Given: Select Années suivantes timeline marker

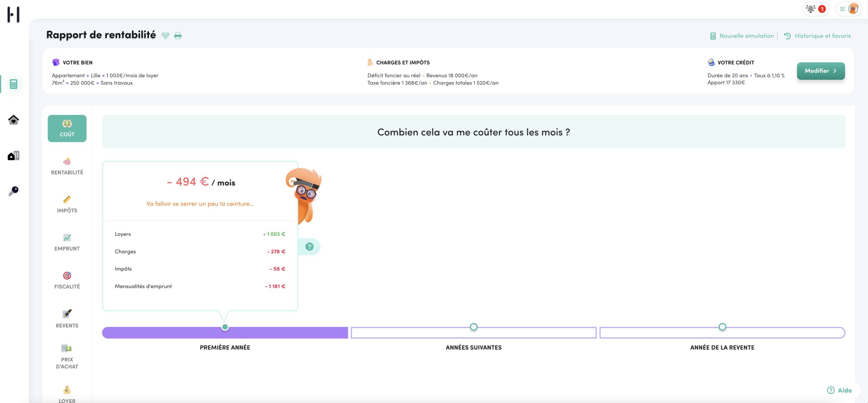Looking at the screenshot, I should [x=473, y=327].
